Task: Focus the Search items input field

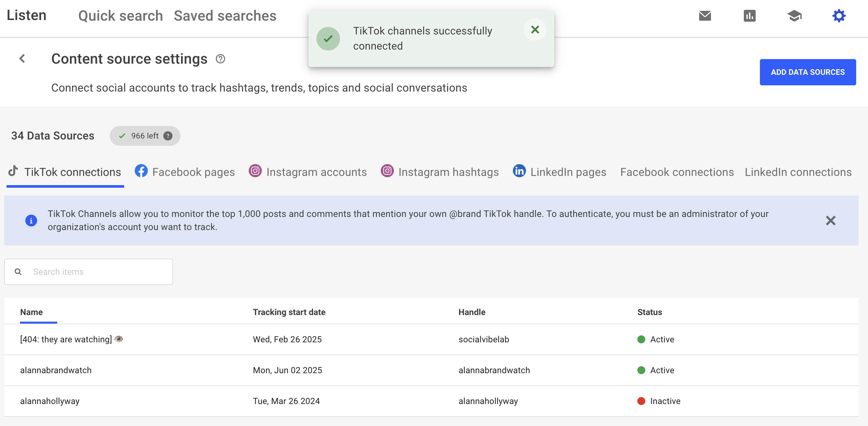Action: tap(89, 271)
